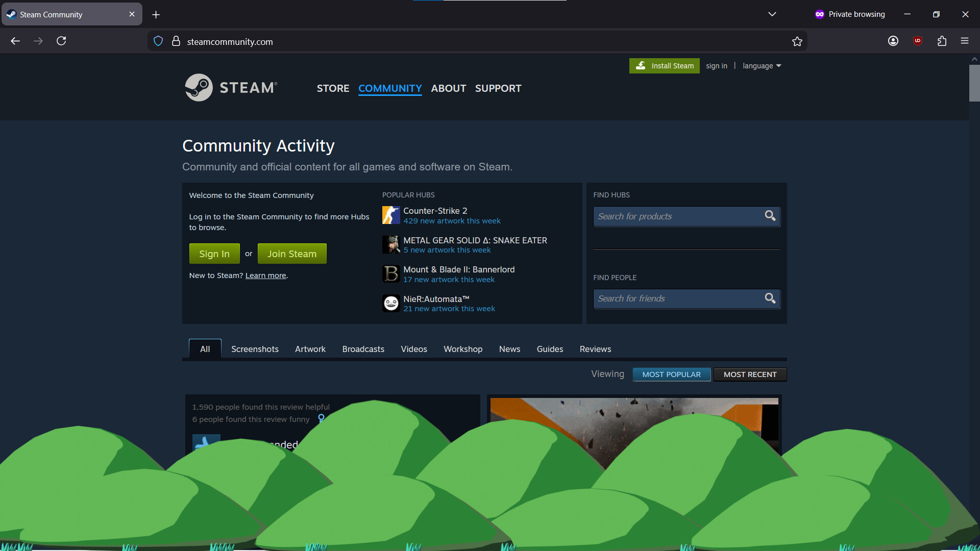The width and height of the screenshot is (980, 551).
Task: Click the Sign In button
Action: (214, 254)
